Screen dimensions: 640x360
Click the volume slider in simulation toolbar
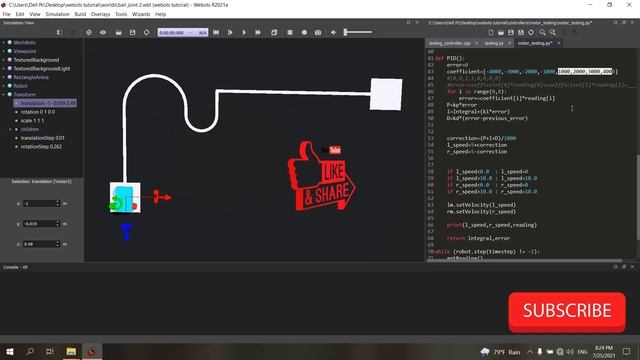(x=358, y=32)
